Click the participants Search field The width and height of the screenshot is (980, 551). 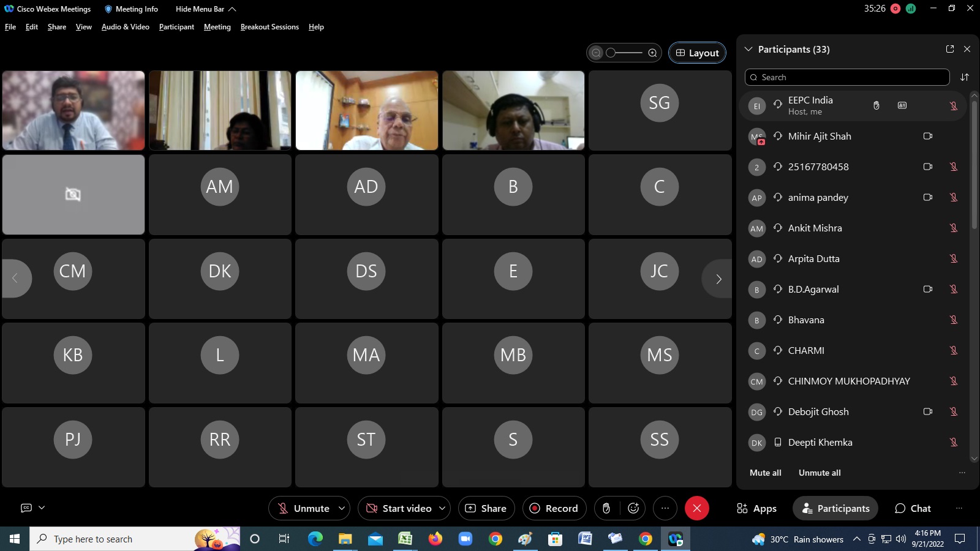pyautogui.click(x=847, y=77)
